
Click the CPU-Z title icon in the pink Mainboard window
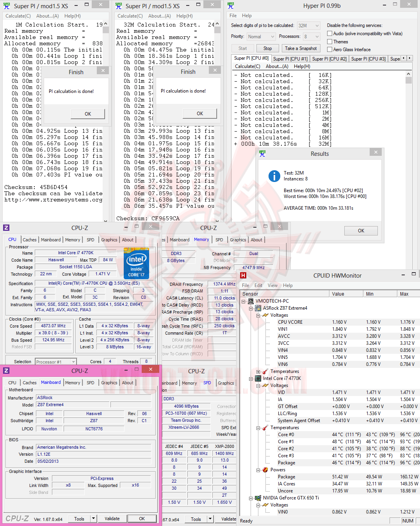6,371
